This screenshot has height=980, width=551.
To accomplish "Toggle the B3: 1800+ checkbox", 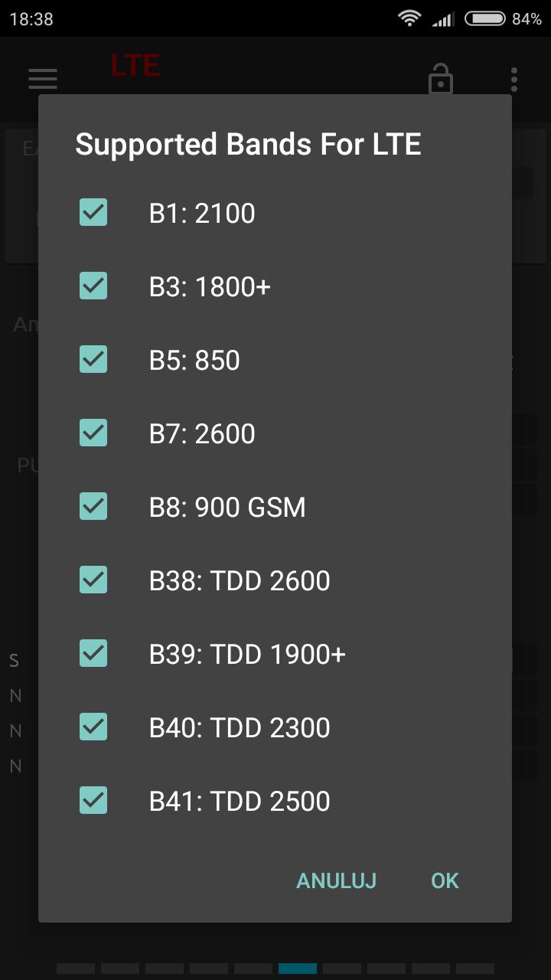I will click(93, 286).
